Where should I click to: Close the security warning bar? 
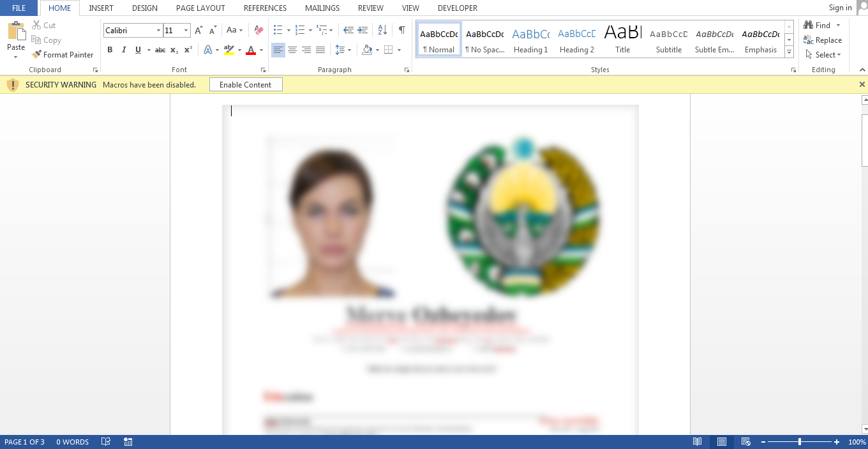point(862,84)
